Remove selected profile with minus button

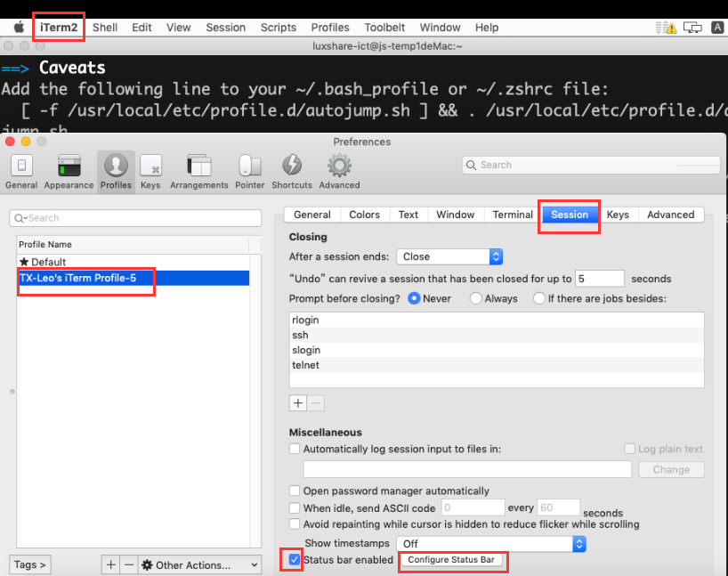click(x=129, y=564)
